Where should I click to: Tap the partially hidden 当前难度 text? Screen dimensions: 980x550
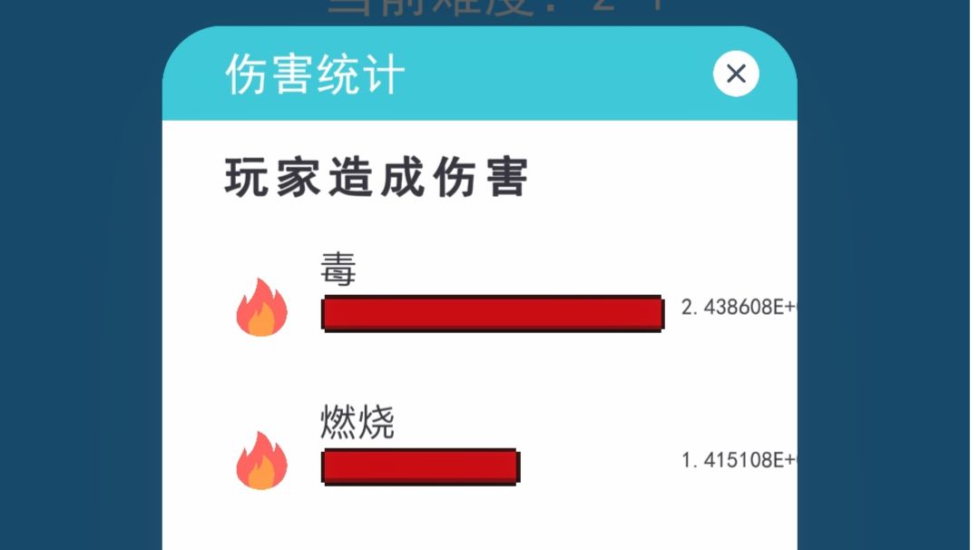[494, 7]
